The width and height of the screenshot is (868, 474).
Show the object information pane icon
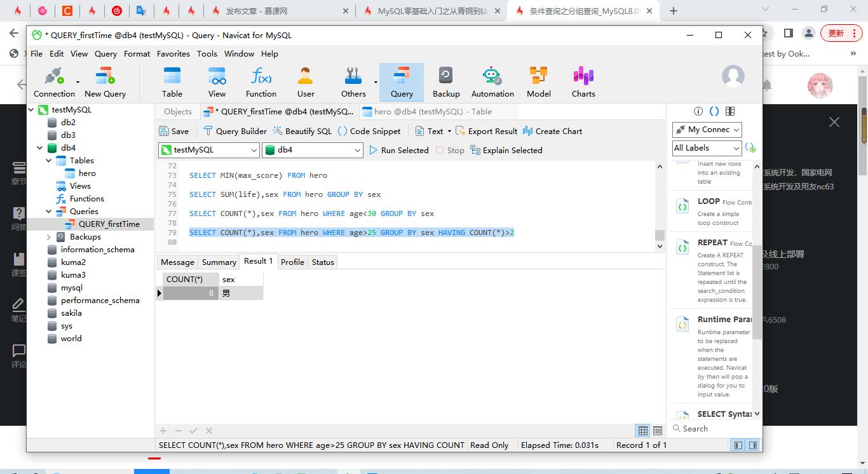[x=698, y=111]
